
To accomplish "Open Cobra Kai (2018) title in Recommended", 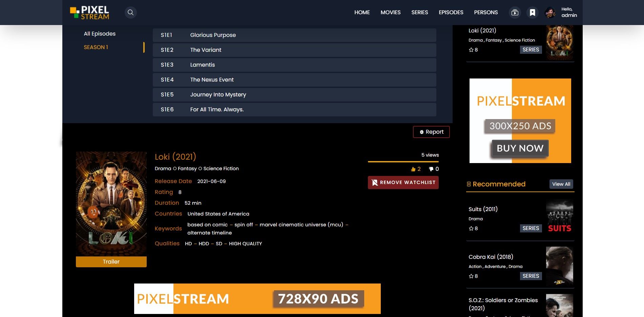I will 491,257.
